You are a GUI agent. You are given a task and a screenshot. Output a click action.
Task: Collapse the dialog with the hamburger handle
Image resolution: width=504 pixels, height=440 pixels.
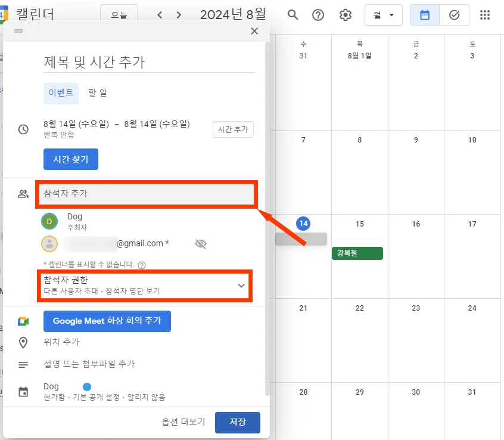coord(18,30)
